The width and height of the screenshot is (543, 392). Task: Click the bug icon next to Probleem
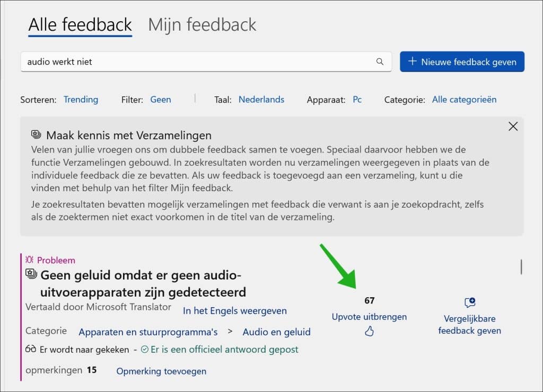click(30, 260)
